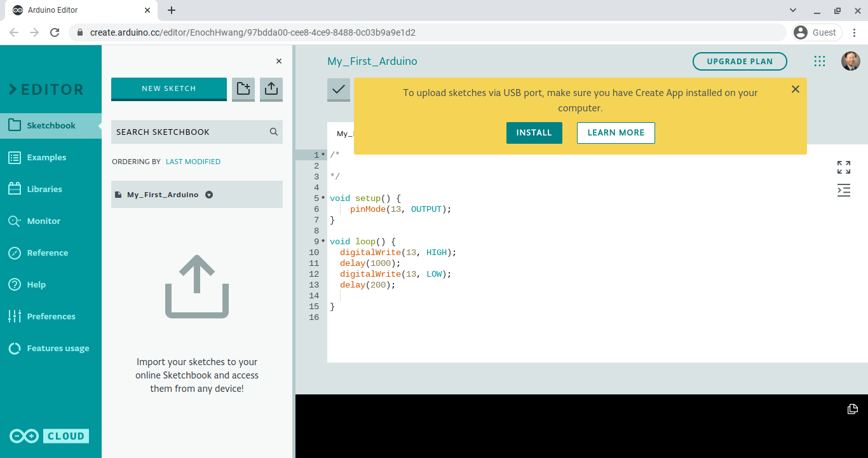The width and height of the screenshot is (868, 458).
Task: Collapse the setup function code fold
Action: tap(323, 198)
